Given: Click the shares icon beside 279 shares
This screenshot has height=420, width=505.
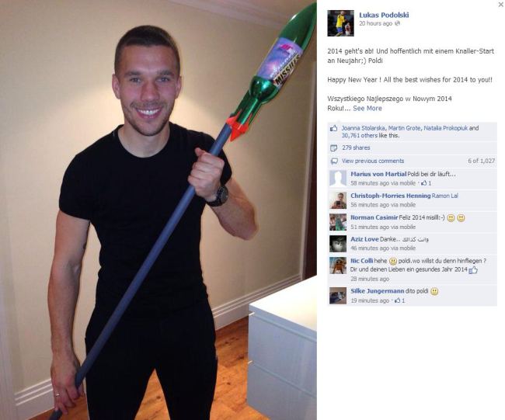Looking at the screenshot, I should [x=334, y=148].
